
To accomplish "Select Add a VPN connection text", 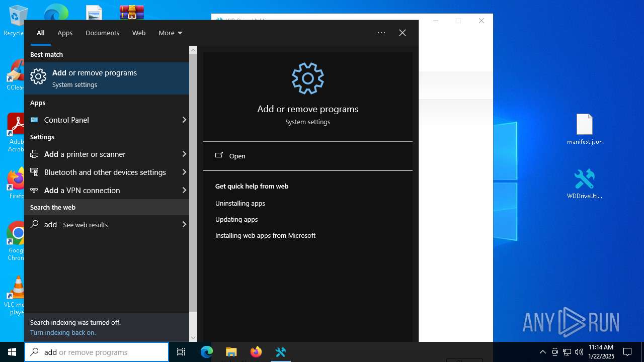I will (x=82, y=190).
